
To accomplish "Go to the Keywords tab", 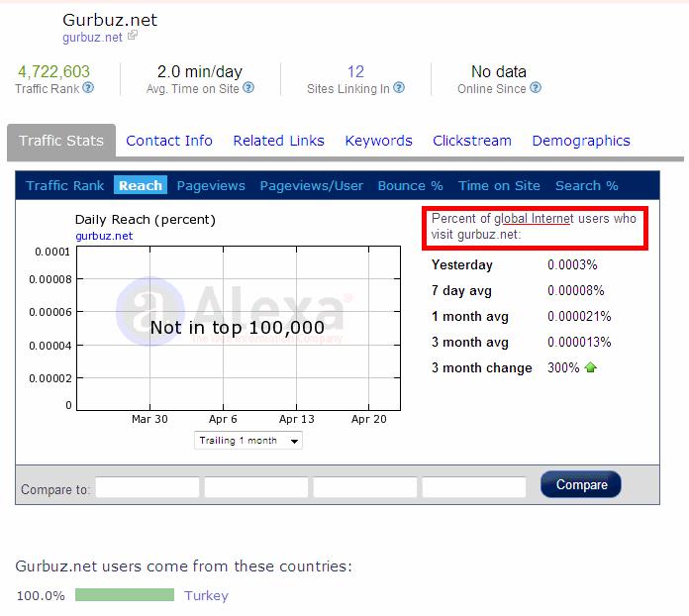I will pyautogui.click(x=379, y=141).
